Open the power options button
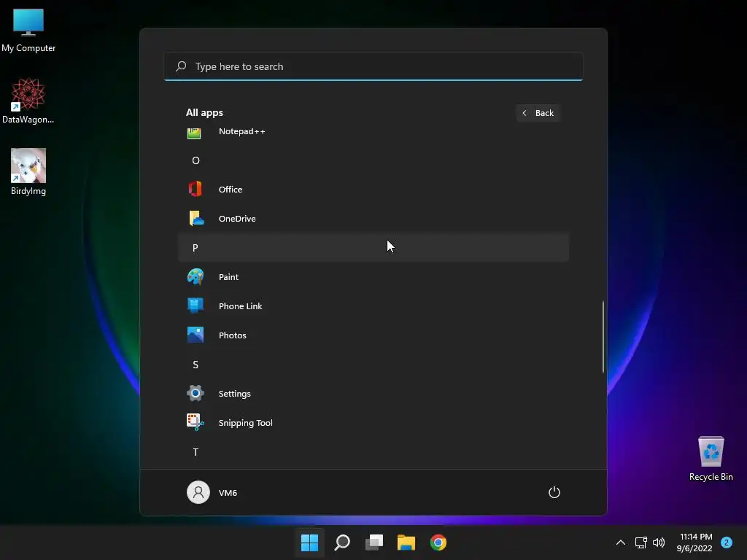Image resolution: width=747 pixels, height=560 pixels. click(x=554, y=492)
